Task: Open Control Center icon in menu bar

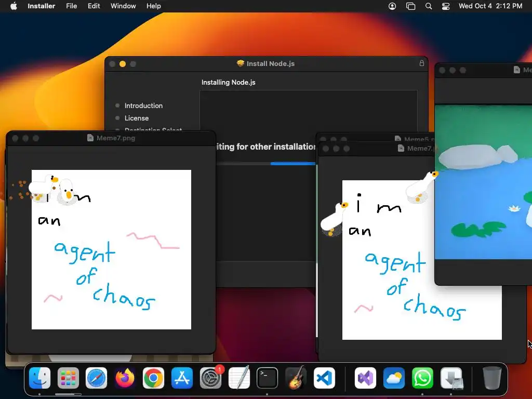Action: [x=445, y=6]
